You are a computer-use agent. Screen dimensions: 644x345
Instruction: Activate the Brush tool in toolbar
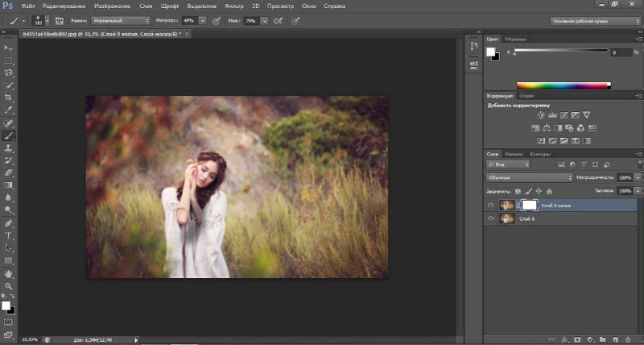pyautogui.click(x=9, y=135)
